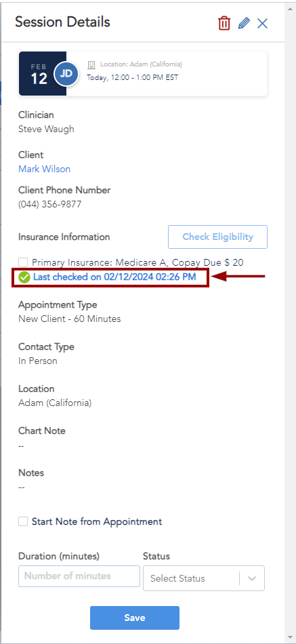Delete session using red trash icon

[224, 23]
